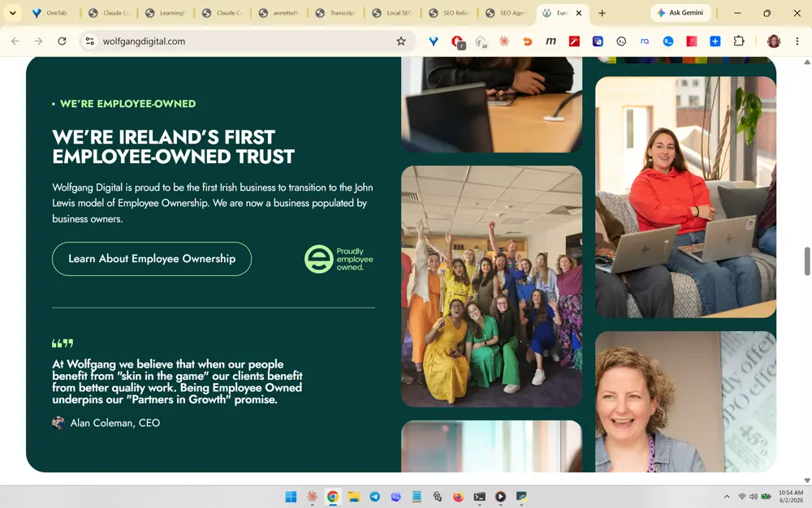Image resolution: width=812 pixels, height=508 pixels.
Task: Open the Windows Start menu
Action: click(291, 497)
